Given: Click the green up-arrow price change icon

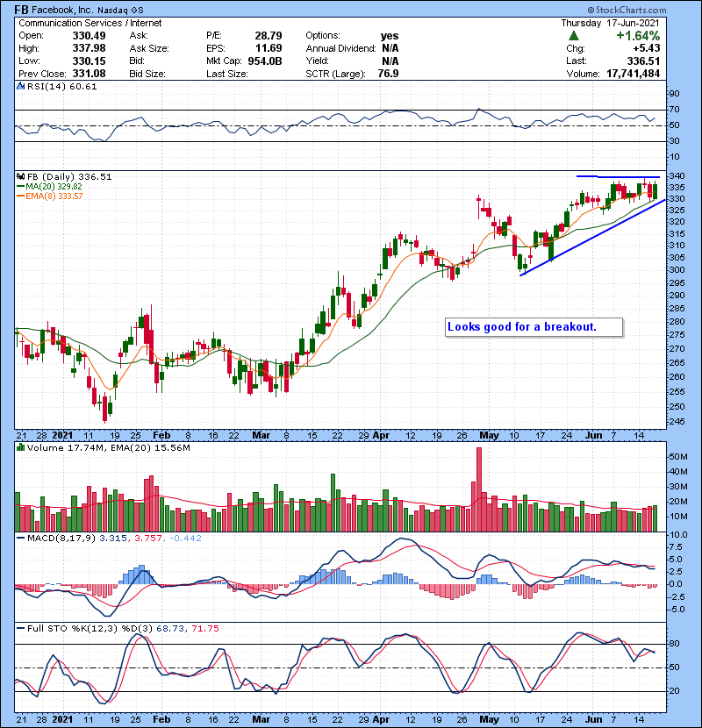Looking at the screenshot, I should pyautogui.click(x=573, y=35).
